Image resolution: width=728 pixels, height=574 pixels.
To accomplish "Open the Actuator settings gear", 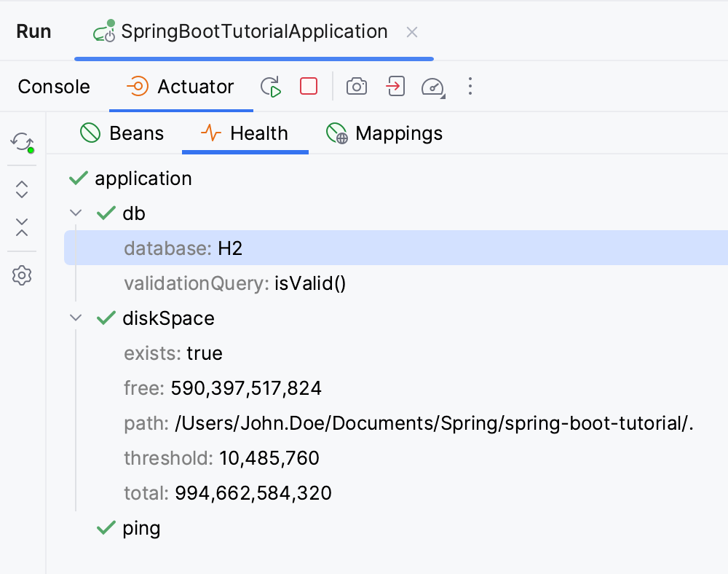I will 21,275.
